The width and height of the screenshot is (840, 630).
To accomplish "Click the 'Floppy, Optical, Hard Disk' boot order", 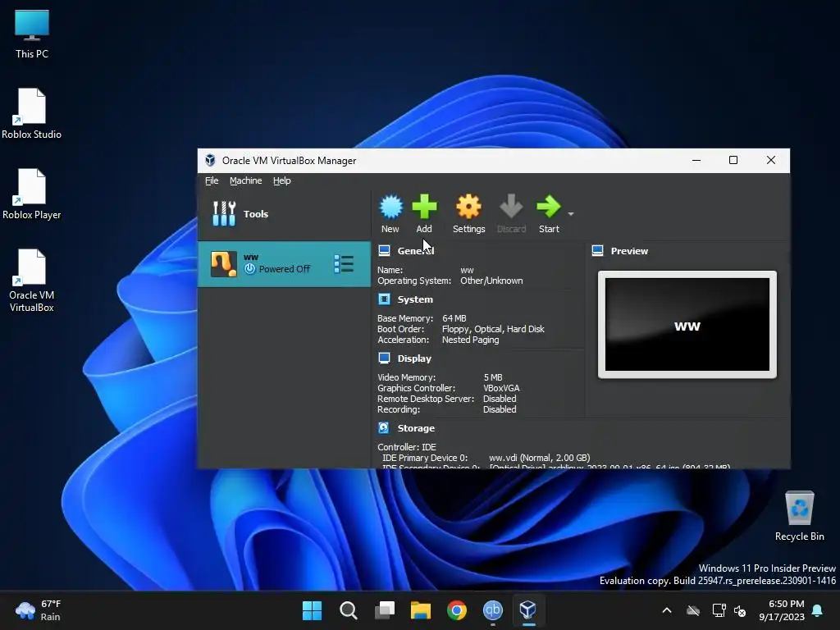I will coord(493,329).
